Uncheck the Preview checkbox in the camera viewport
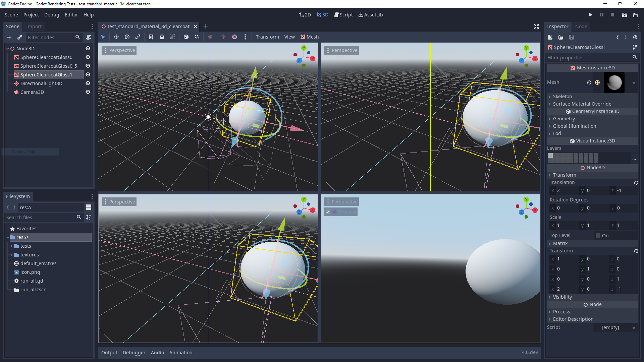Screen dimensions: 644x362 (328, 212)
